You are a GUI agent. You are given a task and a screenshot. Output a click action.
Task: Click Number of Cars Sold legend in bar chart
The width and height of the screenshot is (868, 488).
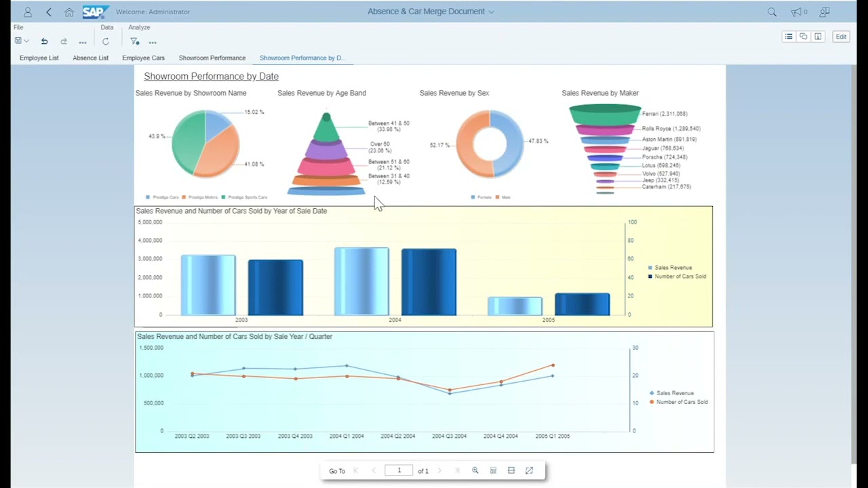[677, 277]
